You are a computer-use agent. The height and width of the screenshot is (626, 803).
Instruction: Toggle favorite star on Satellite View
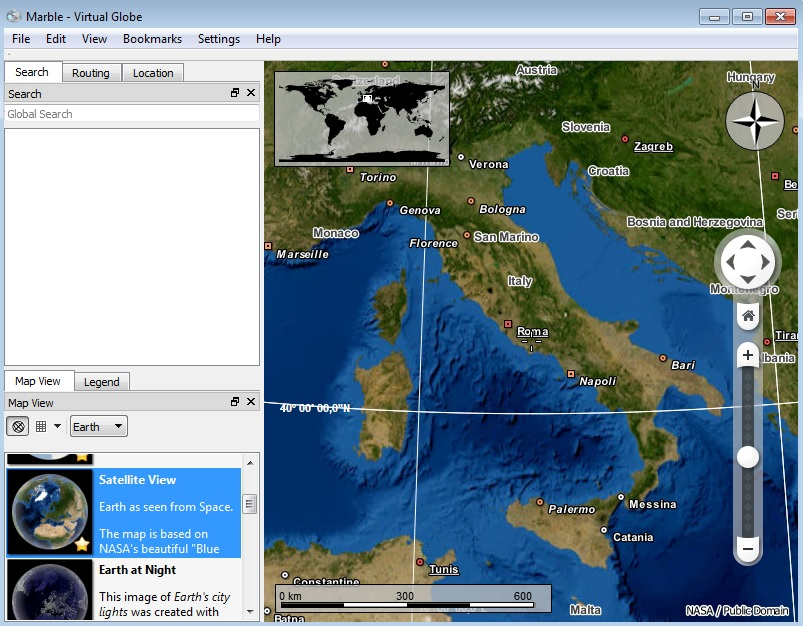click(x=82, y=544)
